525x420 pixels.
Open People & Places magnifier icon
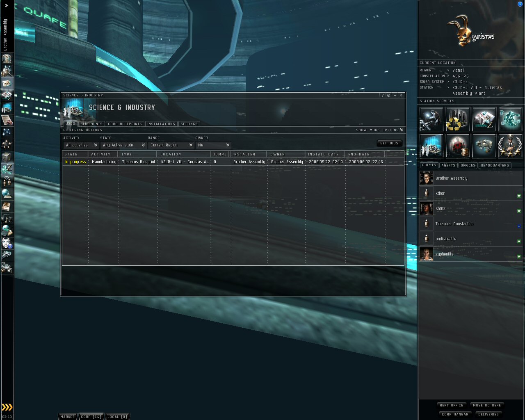coord(7,71)
